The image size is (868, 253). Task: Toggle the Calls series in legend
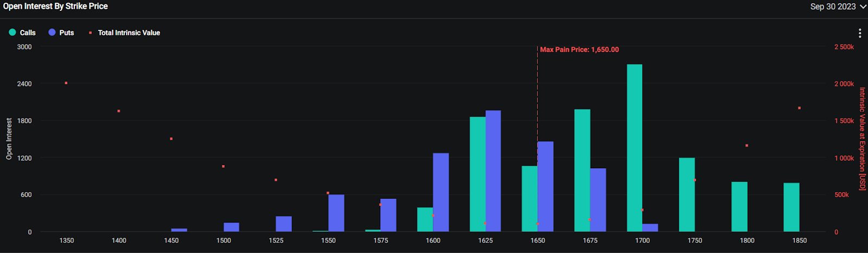(x=22, y=33)
